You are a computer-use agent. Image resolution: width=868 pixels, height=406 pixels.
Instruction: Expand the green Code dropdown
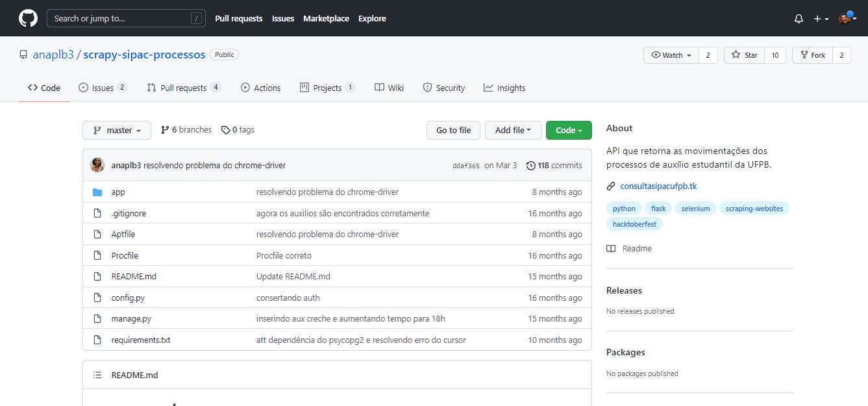(569, 130)
